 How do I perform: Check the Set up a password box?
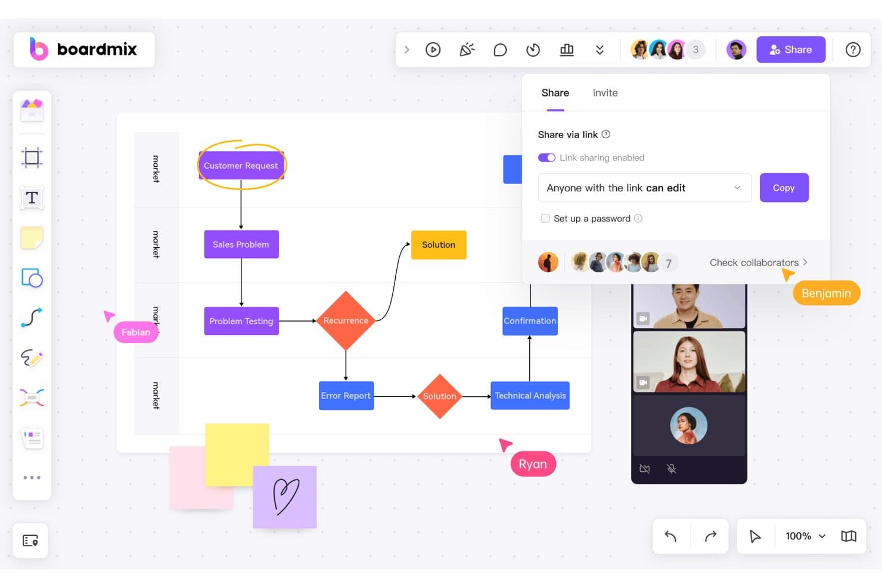click(x=545, y=219)
